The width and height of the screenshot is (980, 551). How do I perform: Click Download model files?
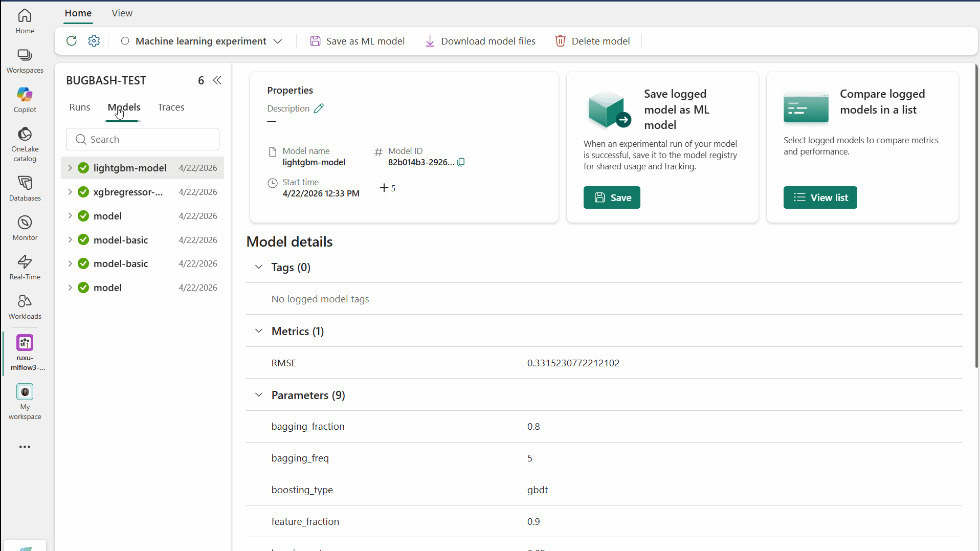[480, 41]
